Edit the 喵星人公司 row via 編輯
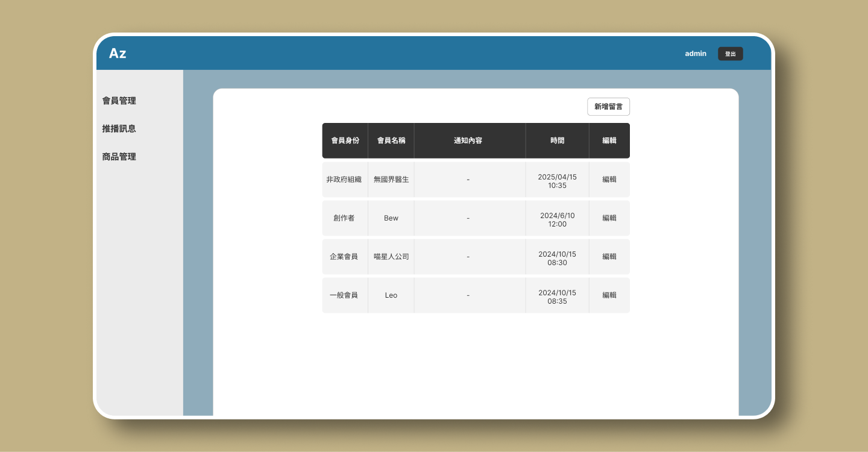The image size is (868, 452). 609,257
